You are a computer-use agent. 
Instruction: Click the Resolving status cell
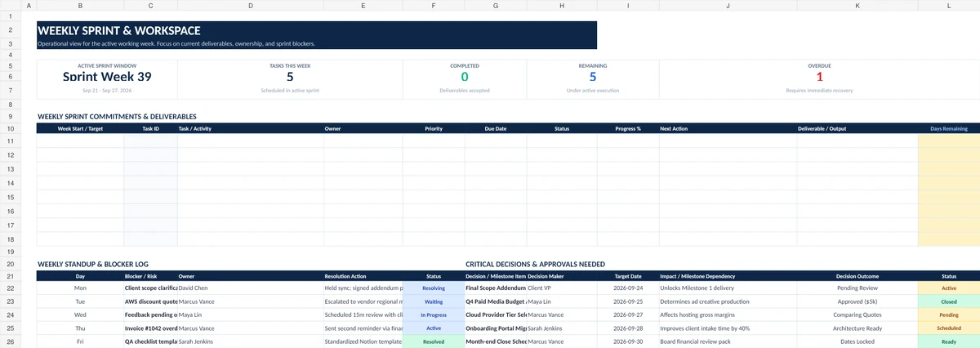(x=434, y=288)
